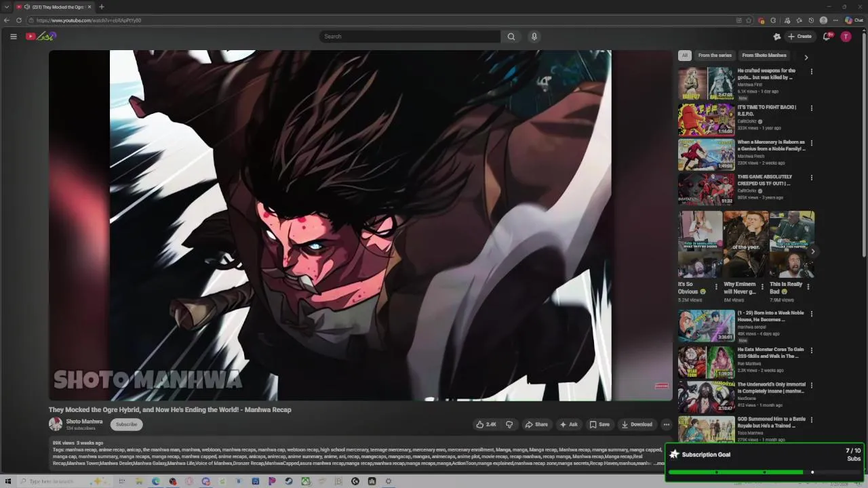Image resolution: width=868 pixels, height=488 pixels.
Task: Open YouTube notifications bell
Action: (827, 37)
